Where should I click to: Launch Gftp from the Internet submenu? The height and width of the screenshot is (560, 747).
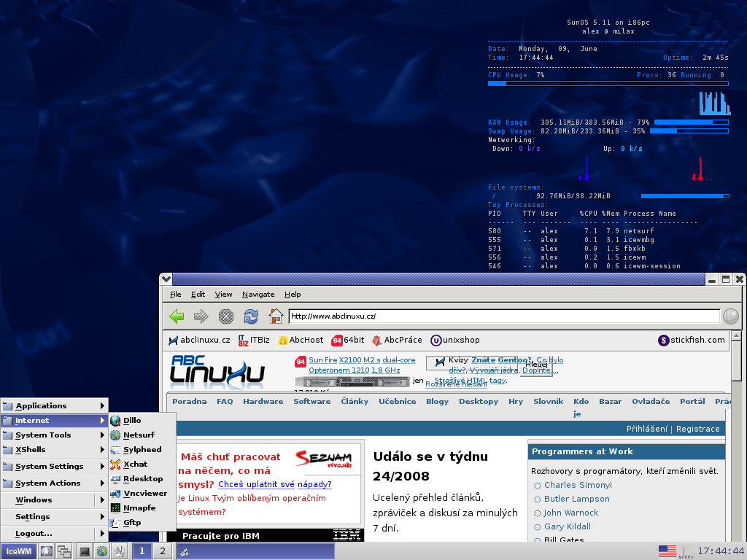(x=142, y=523)
